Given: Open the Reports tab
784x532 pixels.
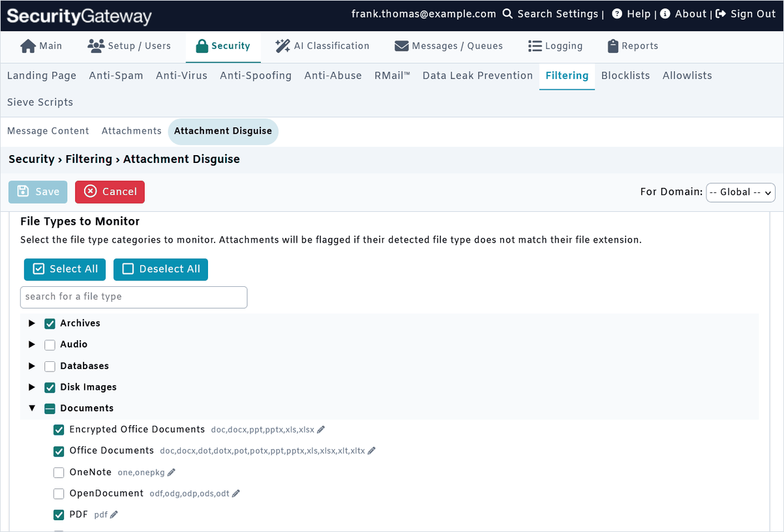Looking at the screenshot, I should pyautogui.click(x=632, y=46).
